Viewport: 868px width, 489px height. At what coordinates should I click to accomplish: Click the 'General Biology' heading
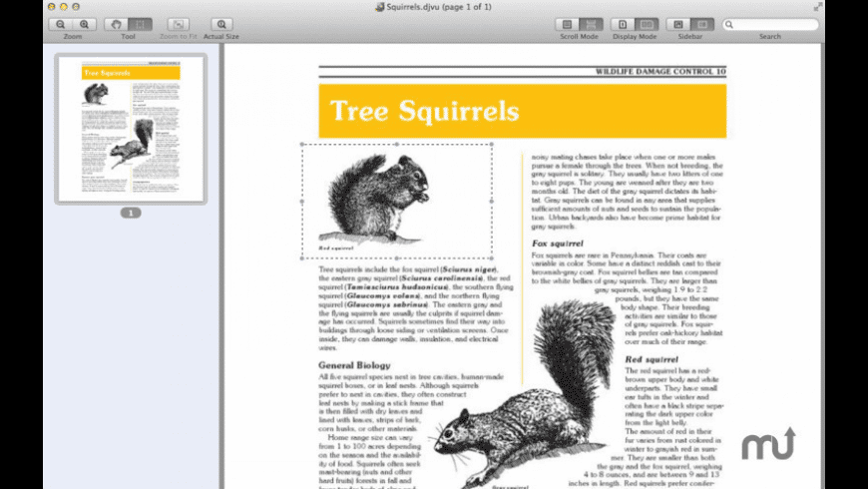(x=354, y=365)
